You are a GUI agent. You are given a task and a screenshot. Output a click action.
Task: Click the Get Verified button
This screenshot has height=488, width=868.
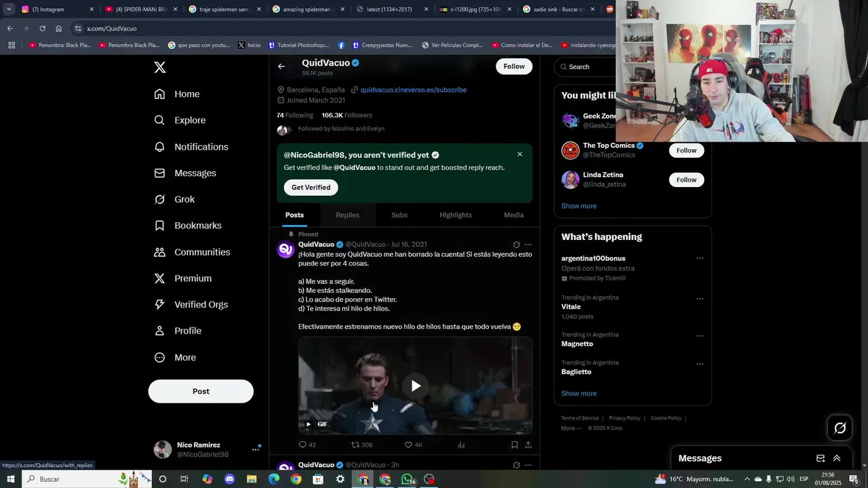(x=311, y=187)
